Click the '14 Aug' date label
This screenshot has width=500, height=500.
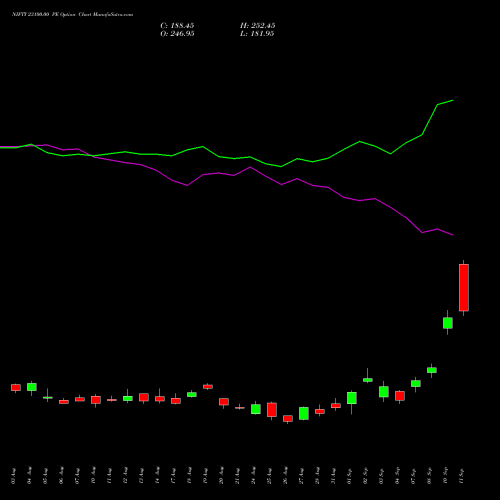tap(158, 476)
